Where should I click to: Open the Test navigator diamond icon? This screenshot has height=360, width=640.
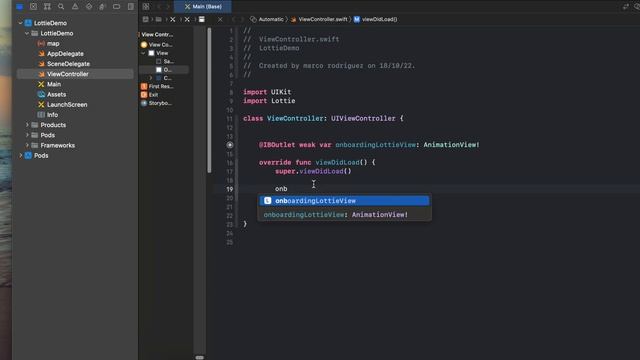(89, 7)
